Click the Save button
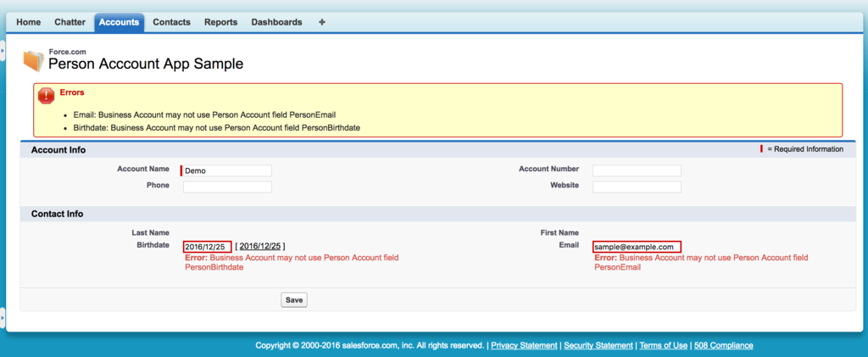 point(294,300)
